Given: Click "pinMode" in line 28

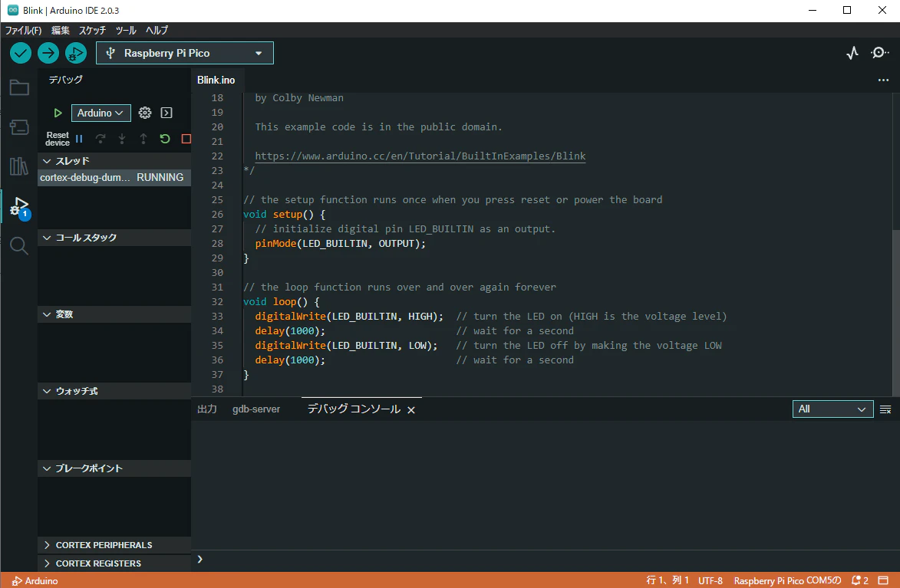Looking at the screenshot, I should click(x=275, y=243).
